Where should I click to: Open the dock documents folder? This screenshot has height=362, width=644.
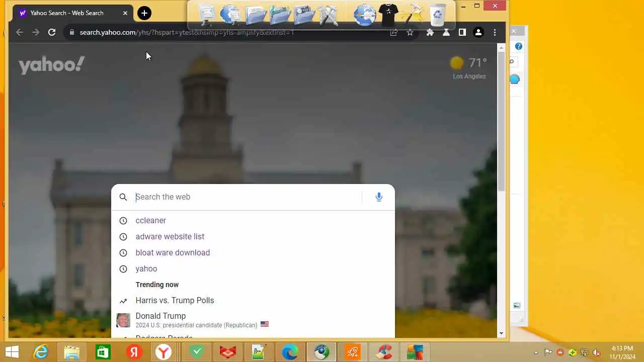(x=255, y=14)
